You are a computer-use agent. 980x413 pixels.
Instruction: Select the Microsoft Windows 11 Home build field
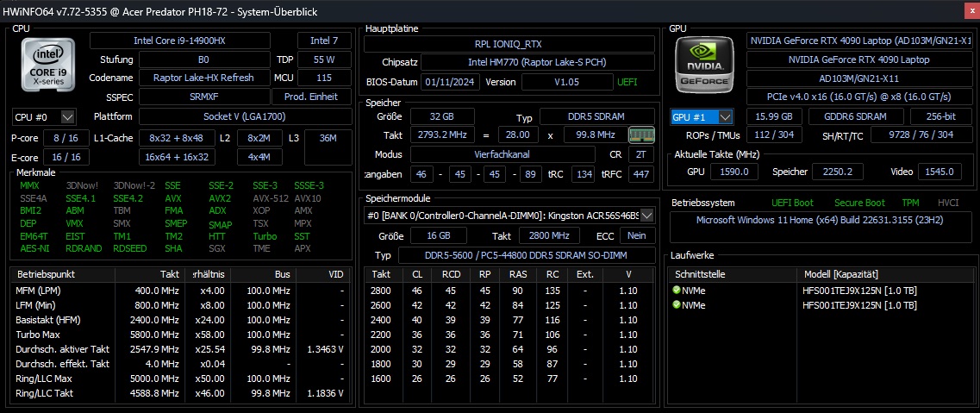pos(821,226)
